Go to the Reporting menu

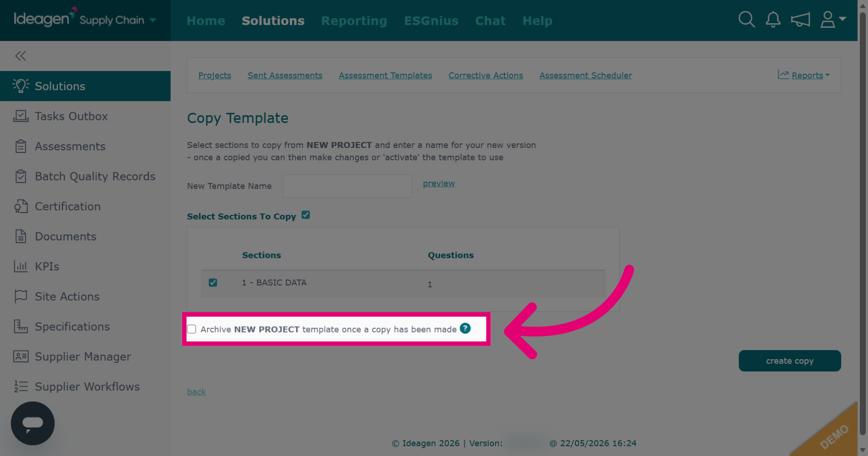[354, 21]
